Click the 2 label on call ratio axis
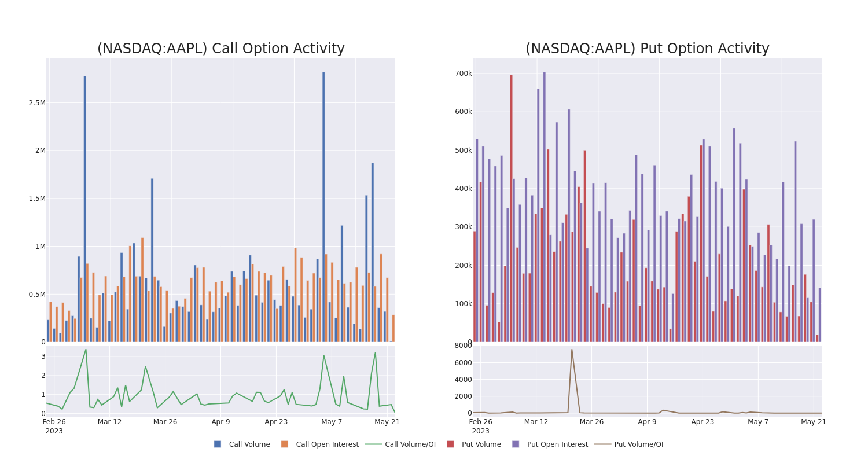 pyautogui.click(x=43, y=376)
